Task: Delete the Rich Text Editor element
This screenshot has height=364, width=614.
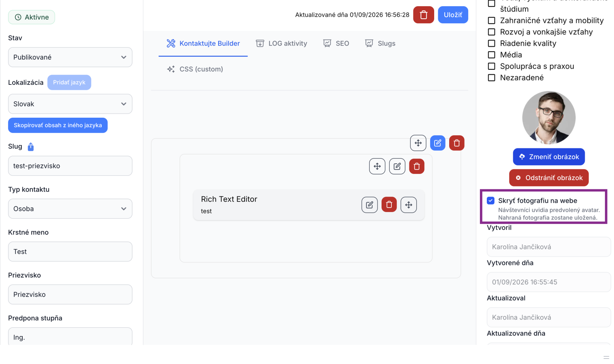Action: [x=389, y=205]
